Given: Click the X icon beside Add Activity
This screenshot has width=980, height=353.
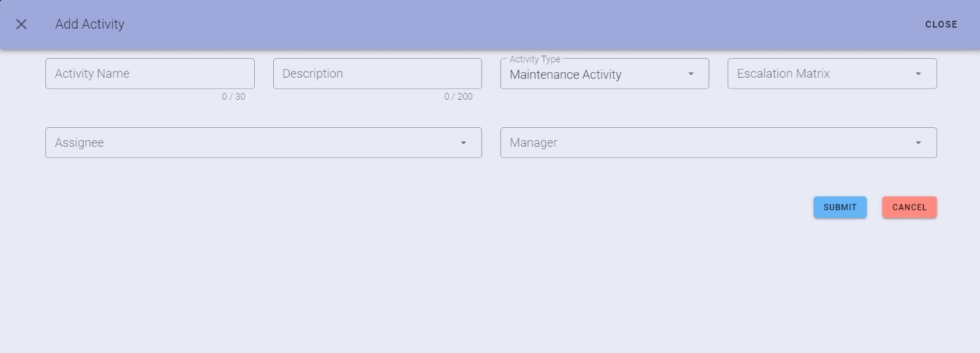Looking at the screenshot, I should pos(21,24).
